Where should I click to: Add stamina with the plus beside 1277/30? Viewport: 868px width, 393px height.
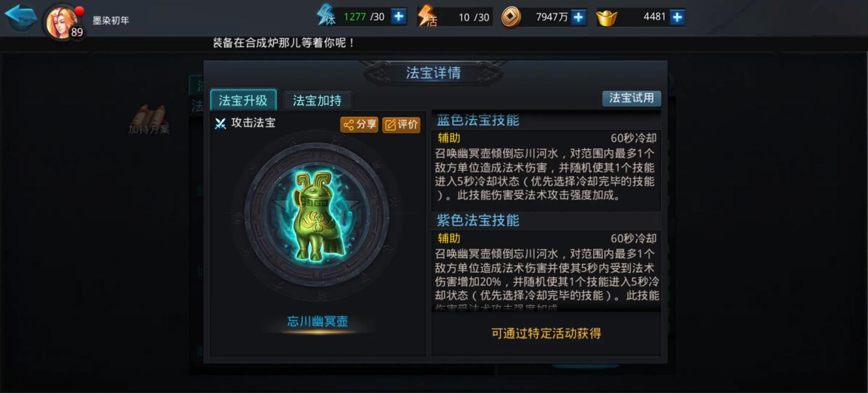point(399,17)
